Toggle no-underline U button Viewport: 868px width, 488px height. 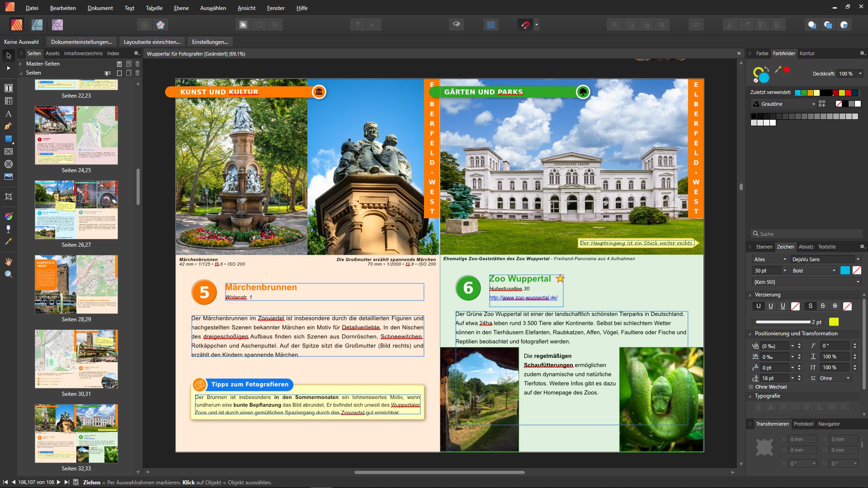point(759,306)
